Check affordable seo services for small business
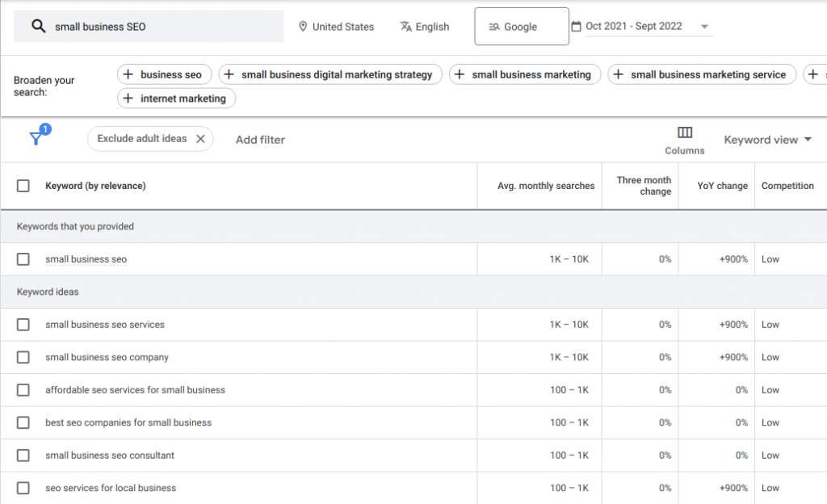This screenshot has height=504, width=827. [x=23, y=389]
